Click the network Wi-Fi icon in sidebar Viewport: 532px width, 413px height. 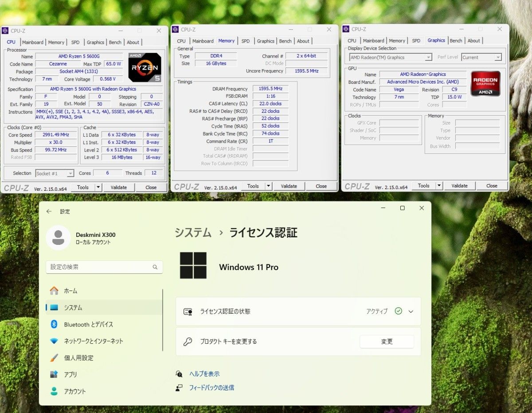point(54,341)
